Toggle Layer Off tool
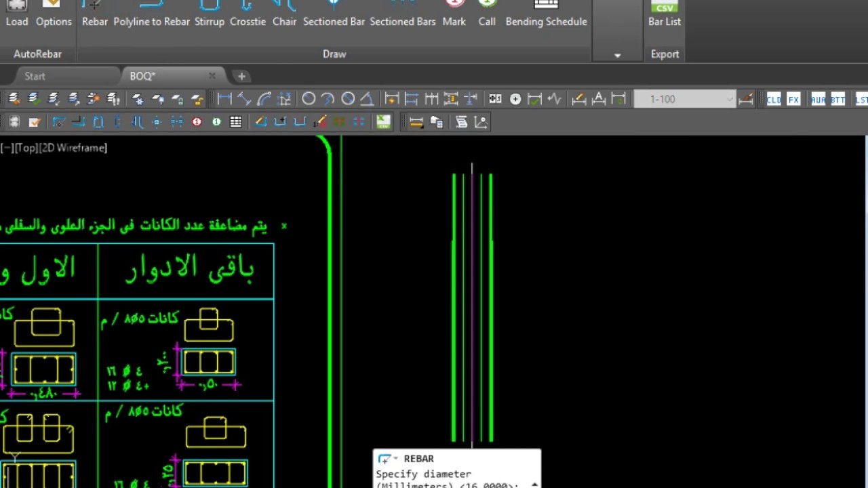Image resolution: width=868 pixels, height=488 pixels. [158, 99]
